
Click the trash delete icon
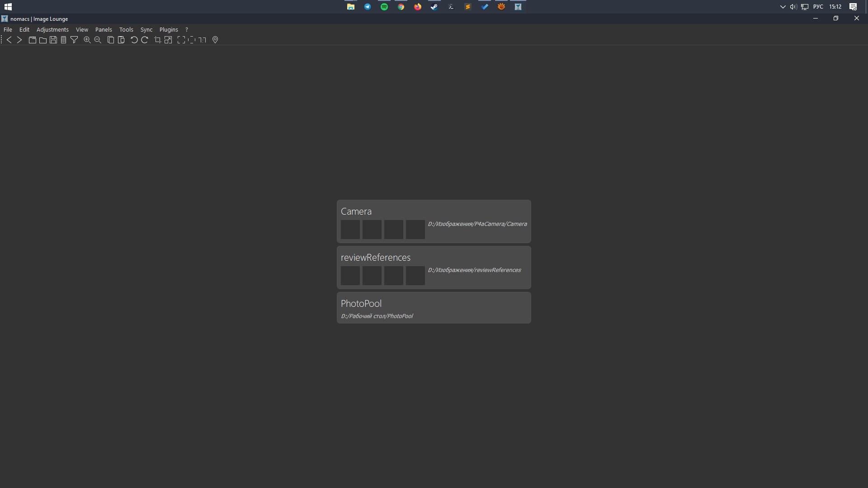pos(64,40)
